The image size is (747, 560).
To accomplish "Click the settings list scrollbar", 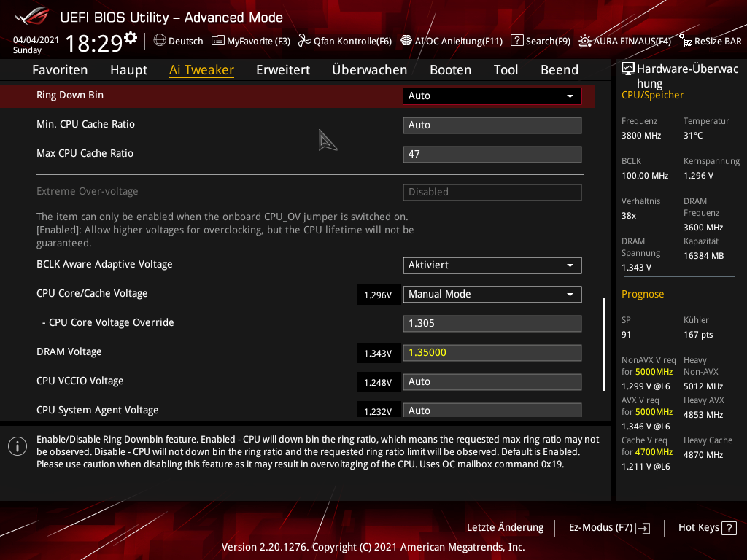I will (x=604, y=344).
